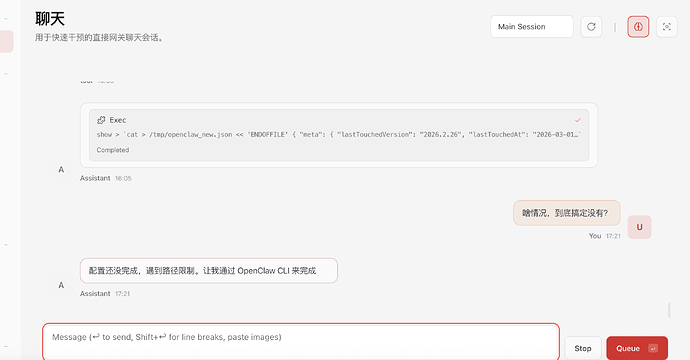
Task: Click the highlighted pink sidebar item
Action: click(6, 41)
